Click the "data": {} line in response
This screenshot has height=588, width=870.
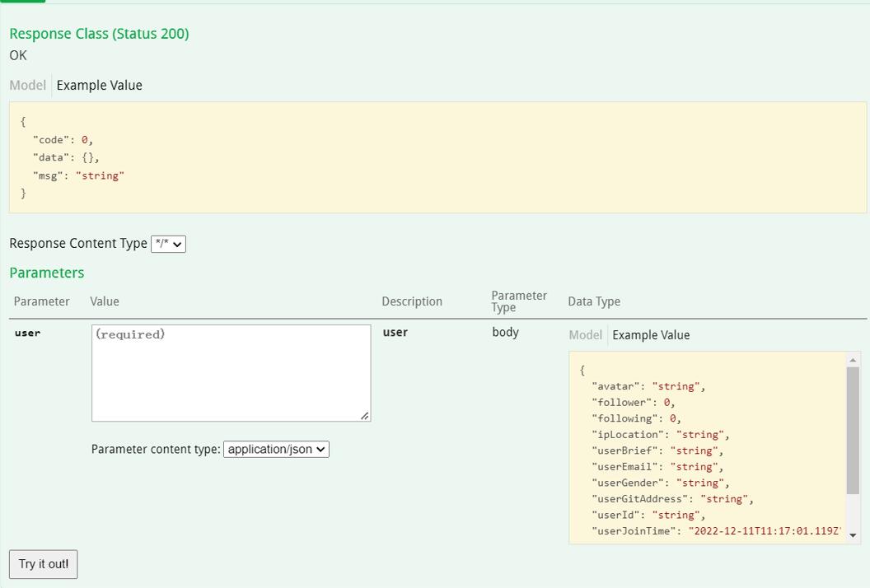(x=65, y=157)
